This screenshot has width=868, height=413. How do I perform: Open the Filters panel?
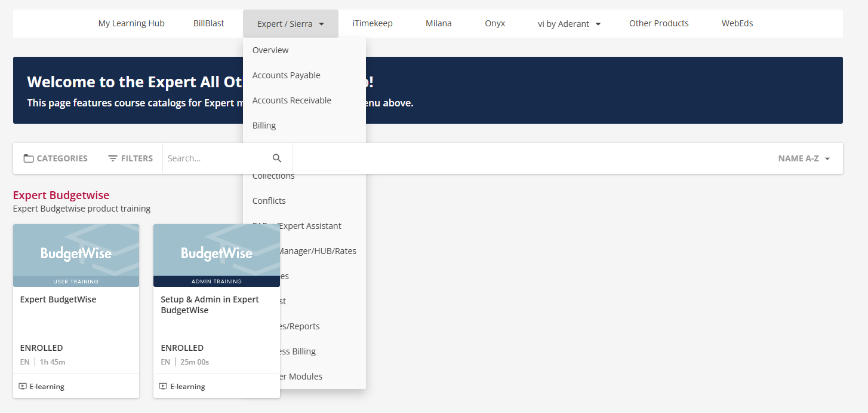pyautogui.click(x=130, y=158)
